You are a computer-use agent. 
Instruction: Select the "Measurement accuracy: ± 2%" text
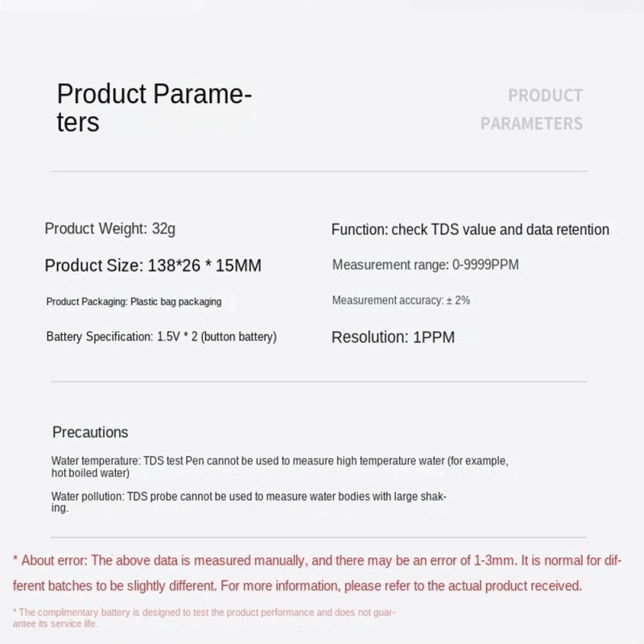(401, 300)
